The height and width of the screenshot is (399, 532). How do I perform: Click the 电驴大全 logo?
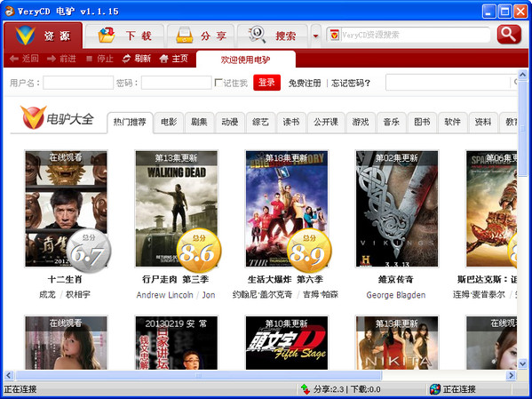point(57,118)
